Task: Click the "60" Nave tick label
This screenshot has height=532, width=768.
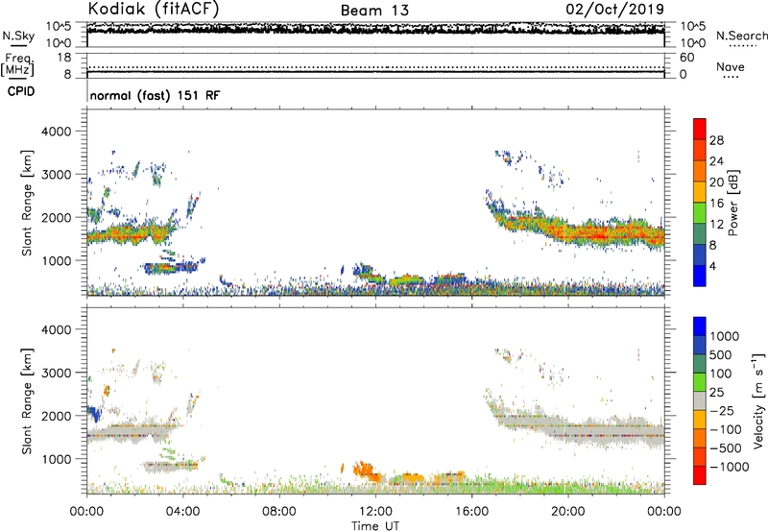Action: click(687, 58)
